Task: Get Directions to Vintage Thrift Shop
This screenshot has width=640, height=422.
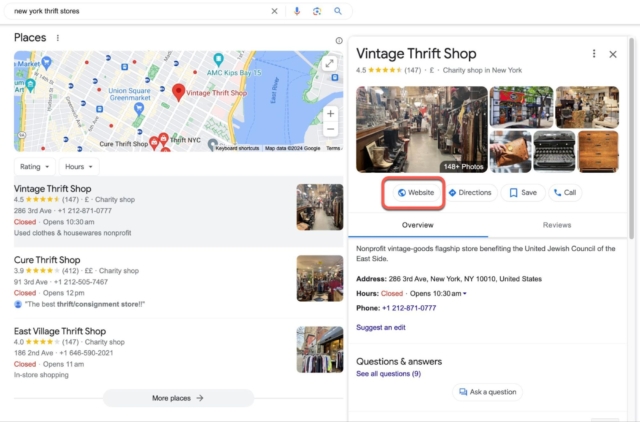Action: point(469,192)
